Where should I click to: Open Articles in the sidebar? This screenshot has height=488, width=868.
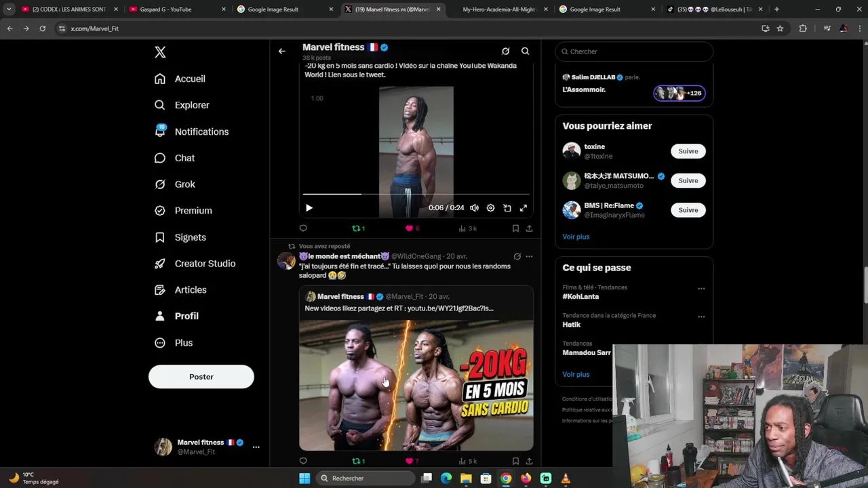click(x=180, y=290)
